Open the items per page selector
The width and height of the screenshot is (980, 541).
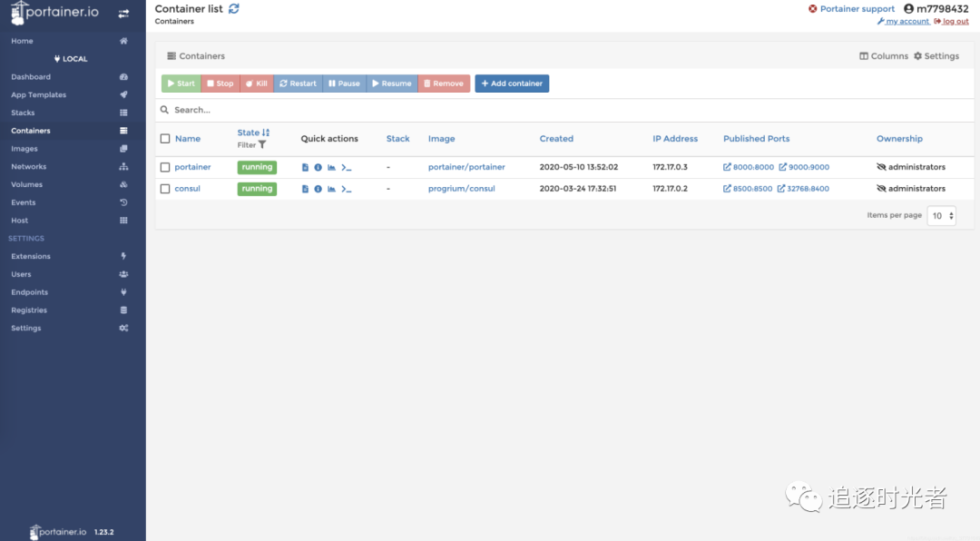pos(941,215)
